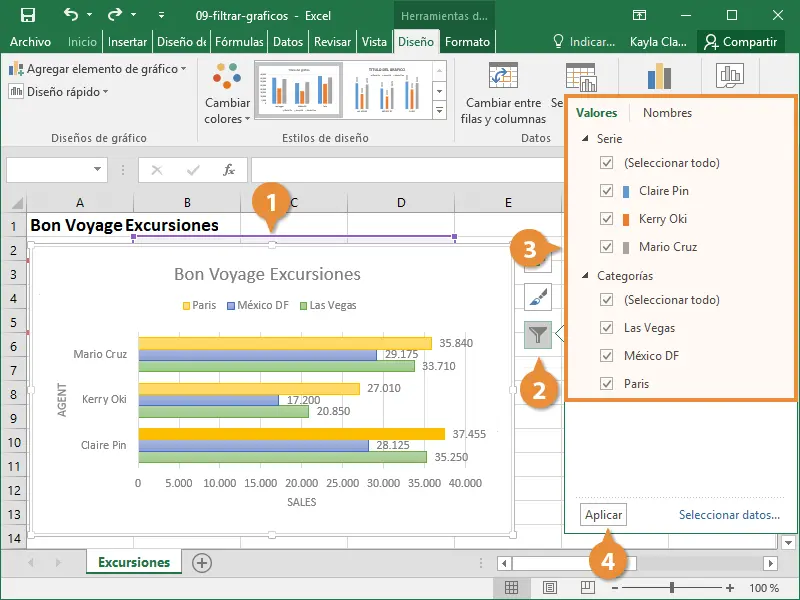
Task: Open the Diseño rápido dropdown
Action: [60, 91]
